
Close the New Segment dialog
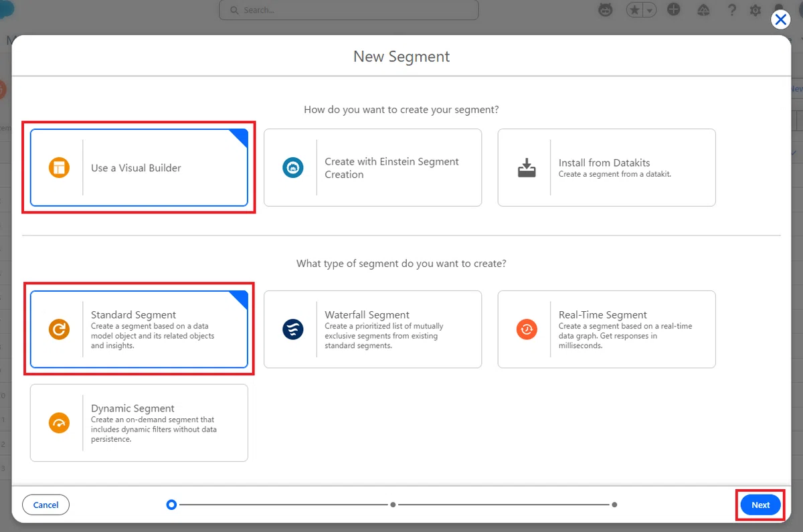pos(780,19)
